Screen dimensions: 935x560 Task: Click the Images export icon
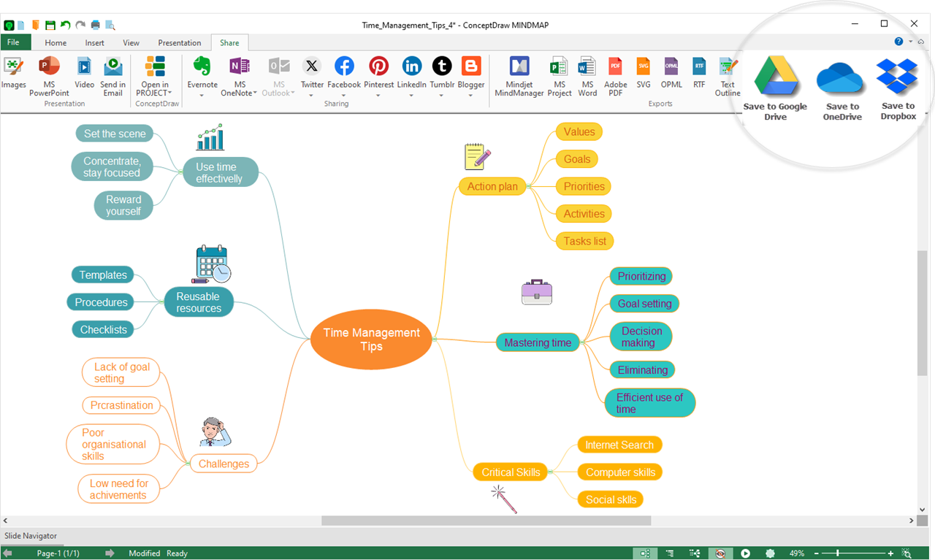point(13,67)
